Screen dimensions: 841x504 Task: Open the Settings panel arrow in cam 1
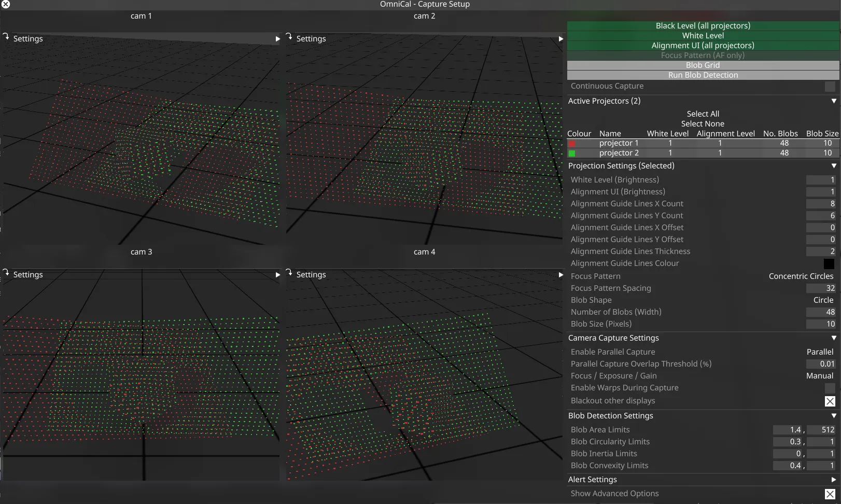coord(277,38)
